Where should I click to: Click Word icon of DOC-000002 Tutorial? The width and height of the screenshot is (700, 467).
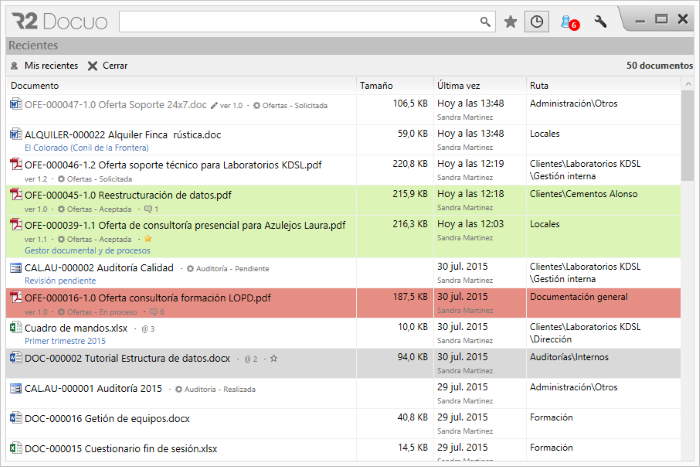point(16,358)
